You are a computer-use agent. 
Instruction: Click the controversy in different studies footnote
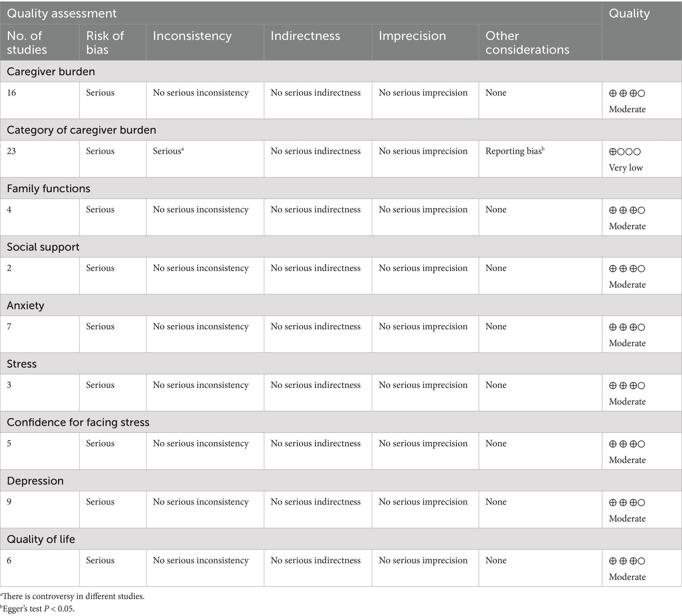pos(73,597)
